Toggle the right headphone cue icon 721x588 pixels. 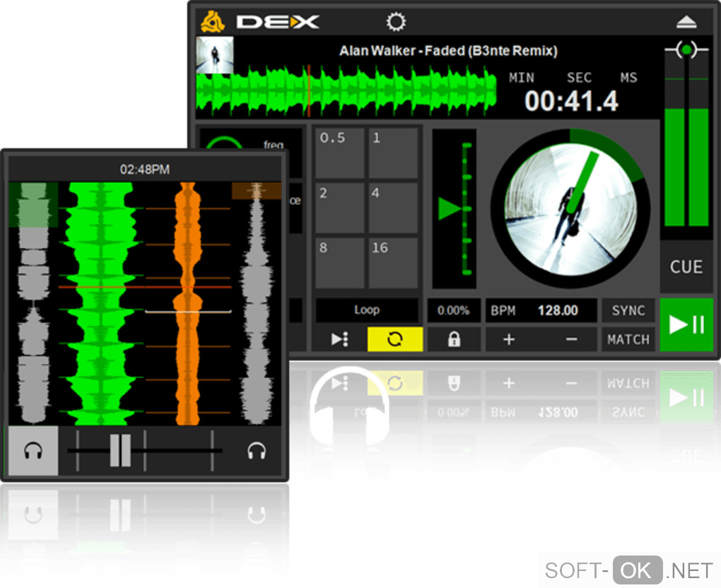click(257, 451)
